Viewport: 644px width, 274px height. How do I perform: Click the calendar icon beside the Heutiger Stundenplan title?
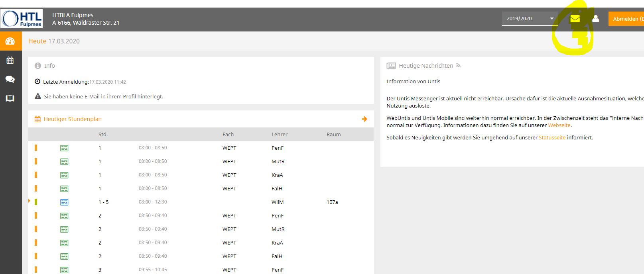tap(38, 119)
